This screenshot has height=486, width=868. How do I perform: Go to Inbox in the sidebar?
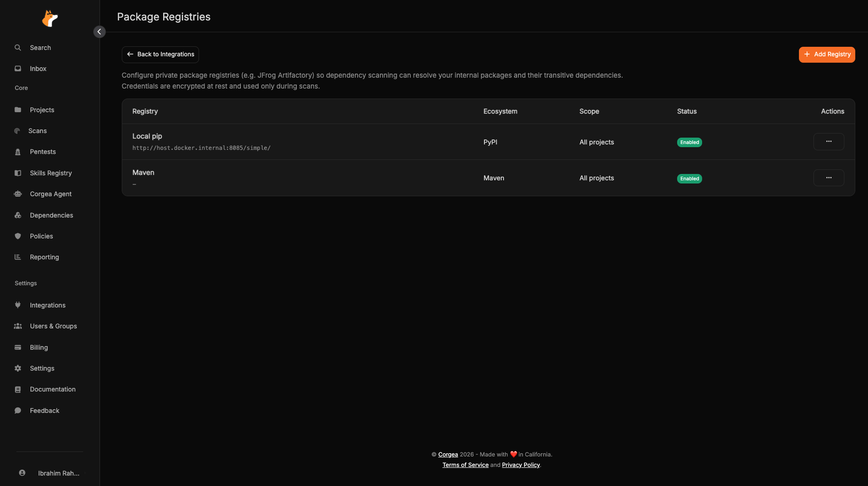point(38,69)
